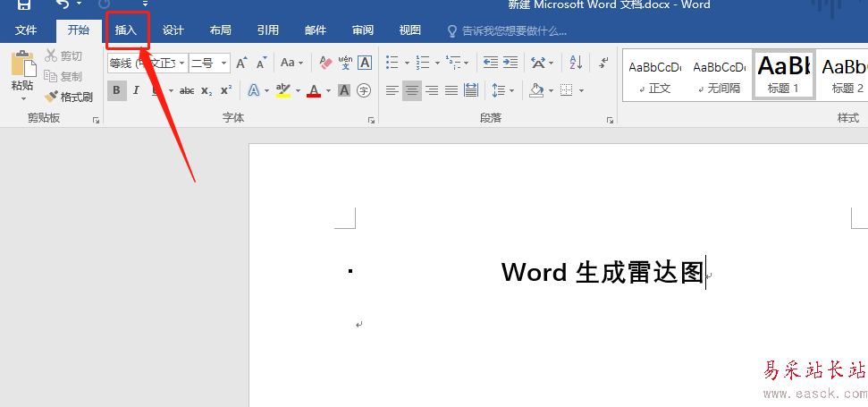Toggle align right for paragraph
Screen dimensions: 868x407
click(432, 89)
